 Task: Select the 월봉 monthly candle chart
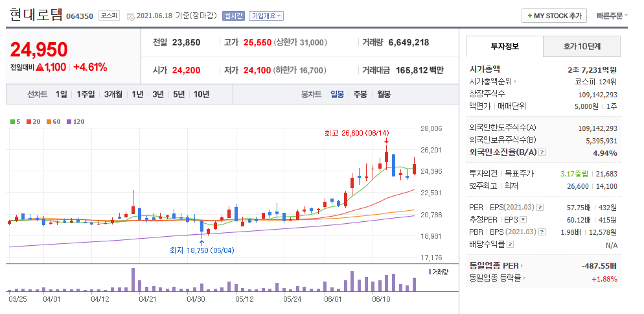coord(384,94)
